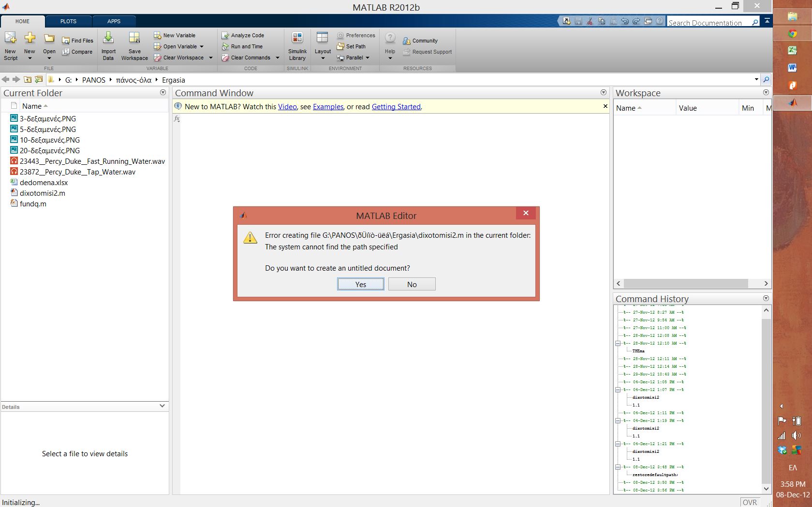Click the Search Documentation field
This screenshot has width=812, height=507.
pos(709,22)
